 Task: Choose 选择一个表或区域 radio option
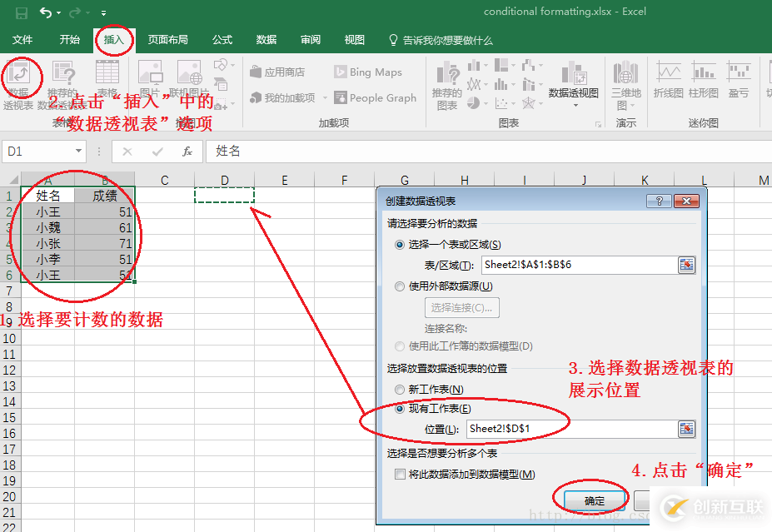pyautogui.click(x=400, y=245)
